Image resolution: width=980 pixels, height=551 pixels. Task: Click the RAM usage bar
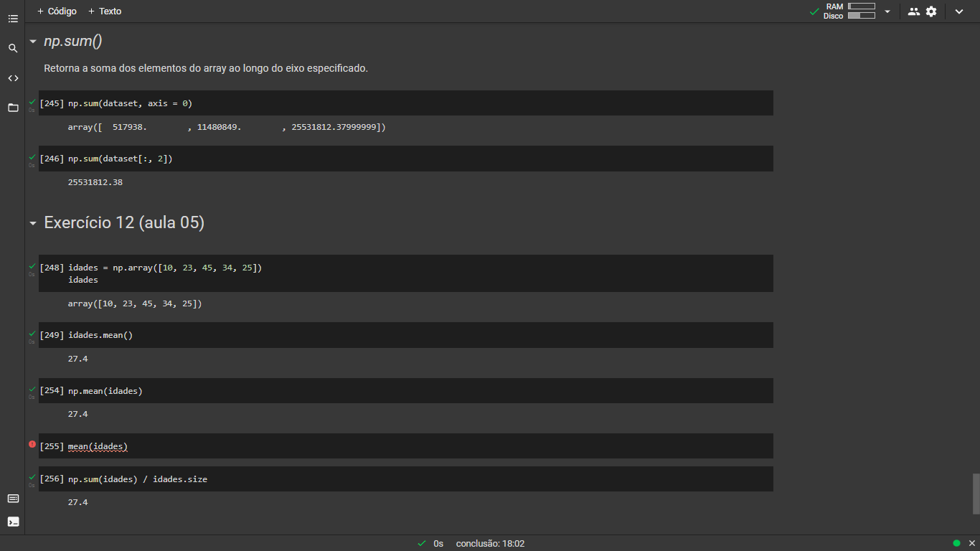[x=862, y=6]
